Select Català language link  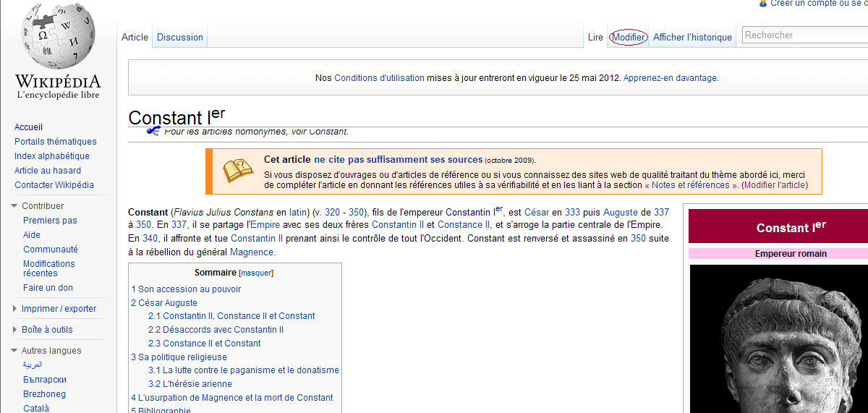(36, 409)
